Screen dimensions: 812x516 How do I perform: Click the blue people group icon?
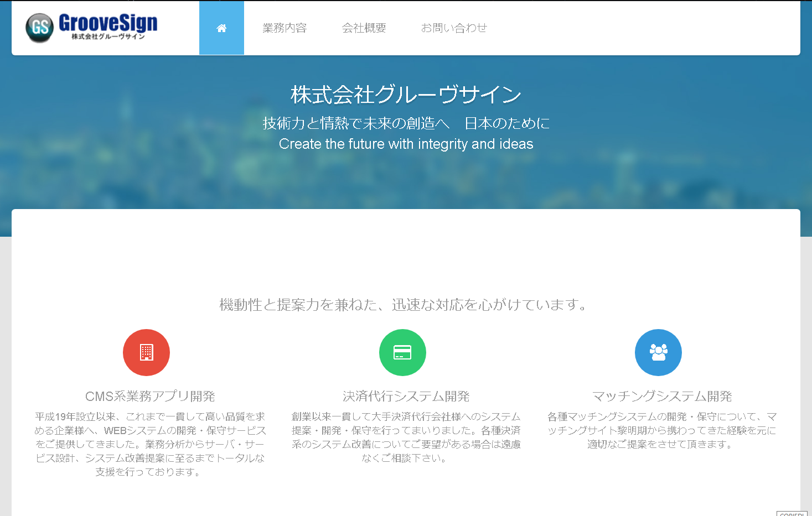click(658, 352)
